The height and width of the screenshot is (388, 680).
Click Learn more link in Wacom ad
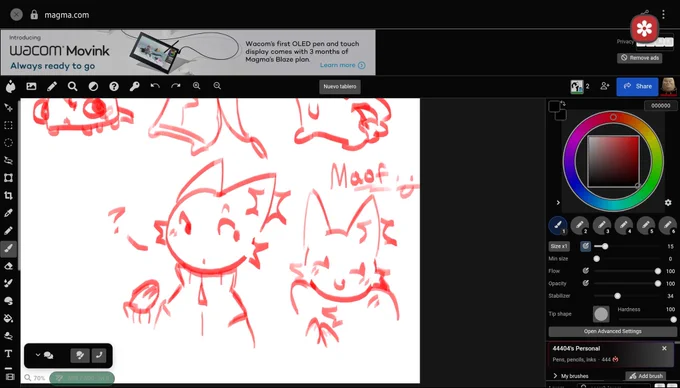coord(342,65)
